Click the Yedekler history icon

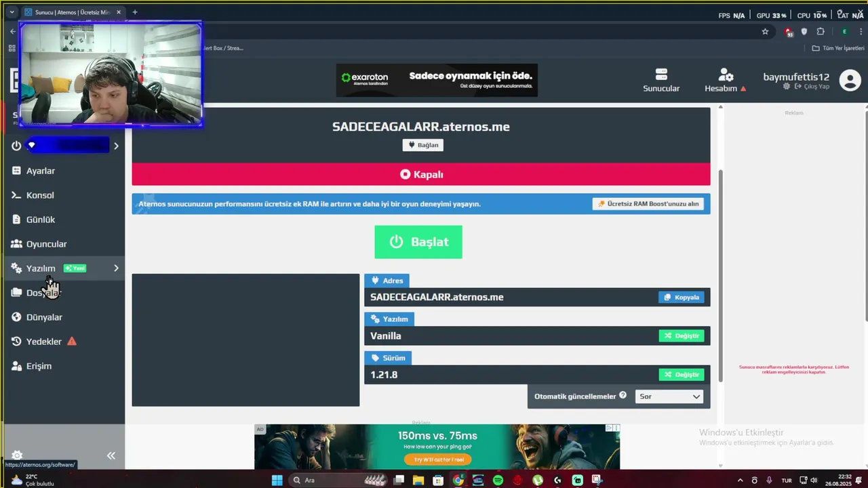point(16,342)
